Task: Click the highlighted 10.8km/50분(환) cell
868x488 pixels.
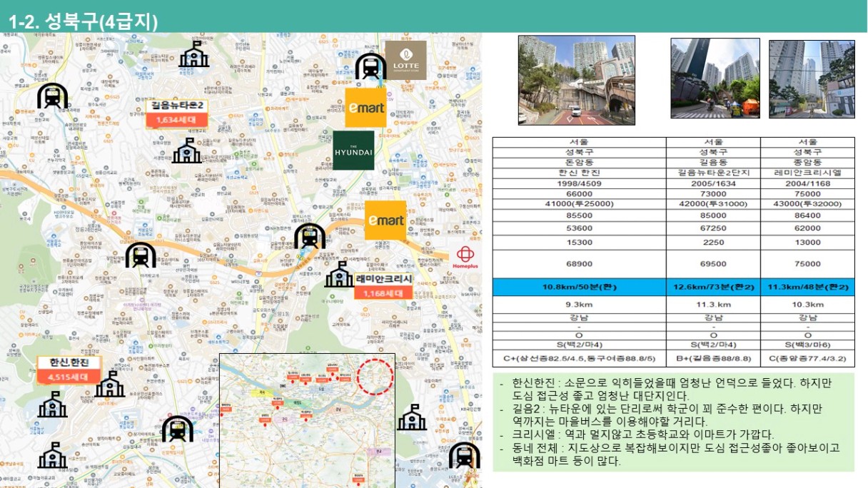Action: tap(579, 287)
